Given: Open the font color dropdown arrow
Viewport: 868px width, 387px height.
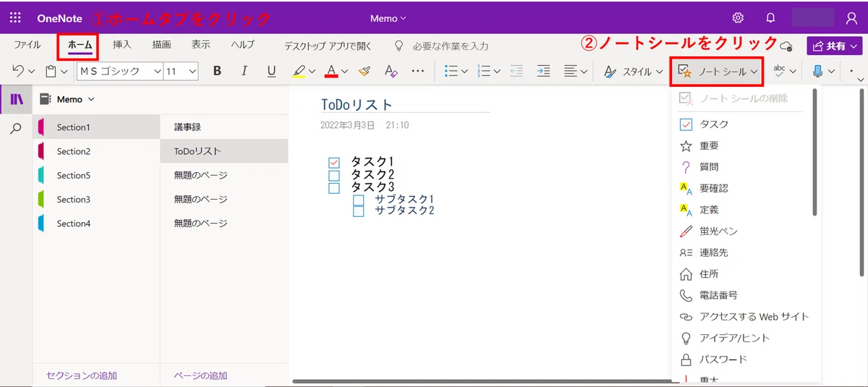Looking at the screenshot, I should pos(344,71).
